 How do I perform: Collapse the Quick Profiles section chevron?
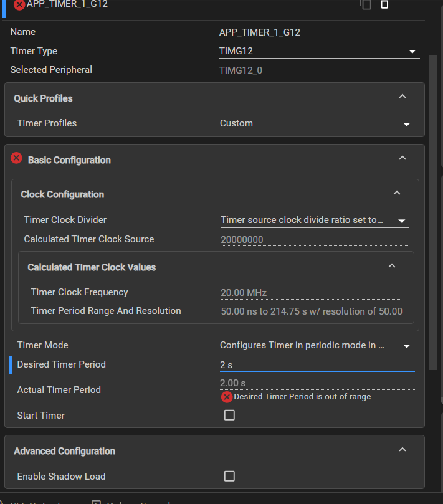click(x=402, y=96)
